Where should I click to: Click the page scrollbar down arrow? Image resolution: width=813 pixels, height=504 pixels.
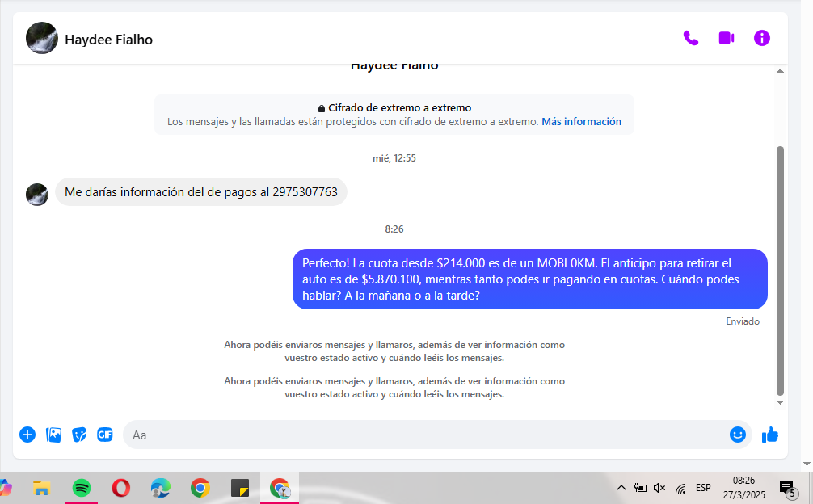click(x=807, y=464)
